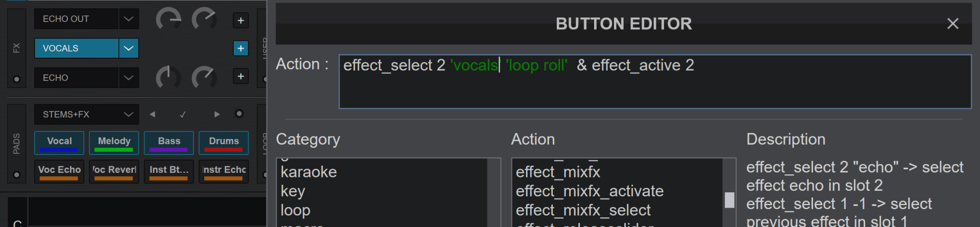Click the highlighted plus button beside VOCALS
This screenshot has width=980, height=227.
[240, 48]
